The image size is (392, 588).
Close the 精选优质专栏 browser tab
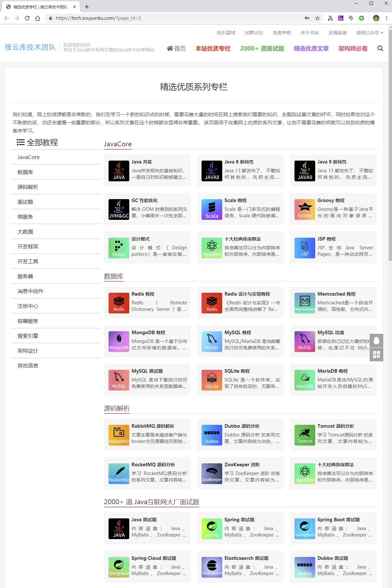click(74, 7)
